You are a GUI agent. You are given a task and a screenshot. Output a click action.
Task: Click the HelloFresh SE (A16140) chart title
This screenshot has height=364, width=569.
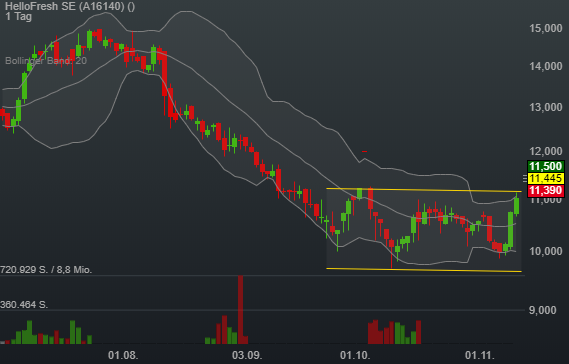[x=70, y=6]
